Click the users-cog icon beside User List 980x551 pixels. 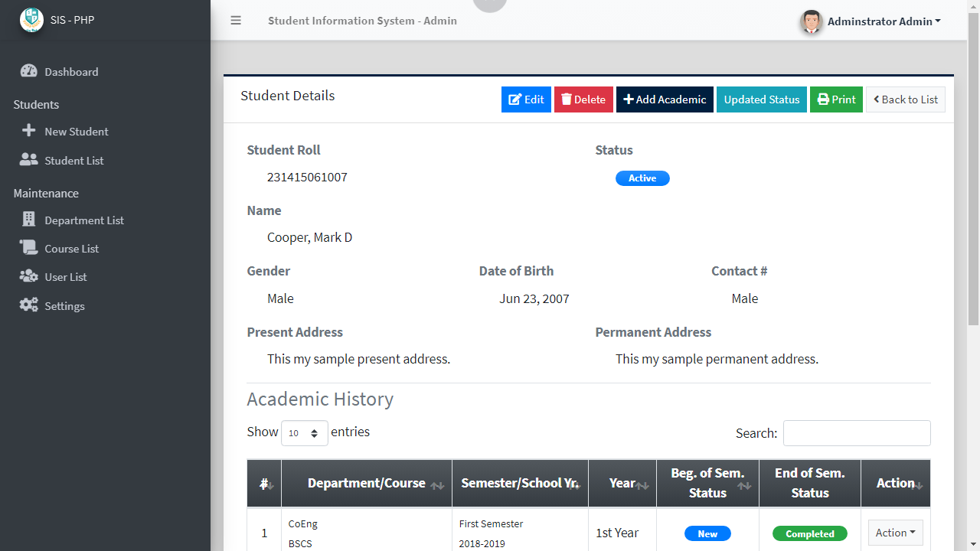pyautogui.click(x=29, y=276)
